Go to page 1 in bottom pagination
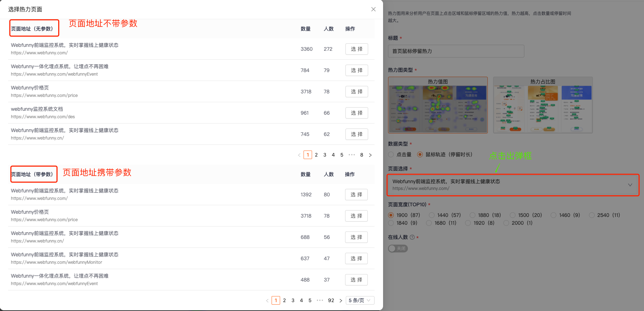The height and width of the screenshot is (311, 644). [276, 300]
